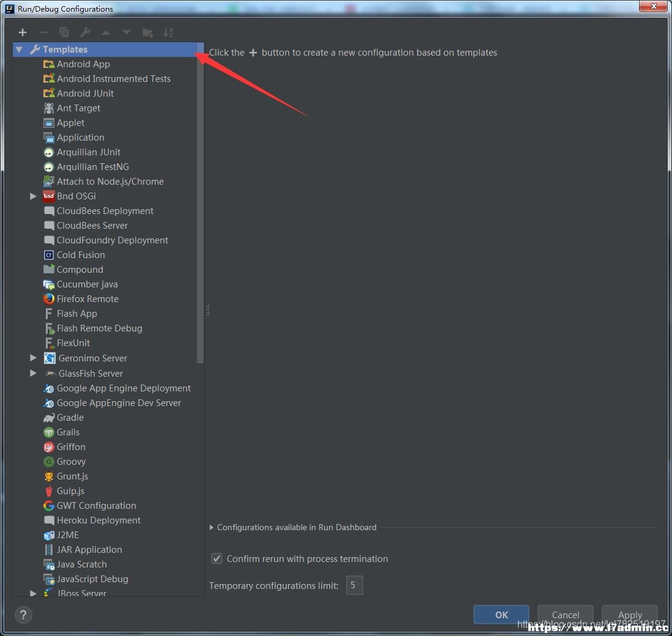Select the GWT Configuration Google icon
The width and height of the screenshot is (672, 636).
[49, 506]
